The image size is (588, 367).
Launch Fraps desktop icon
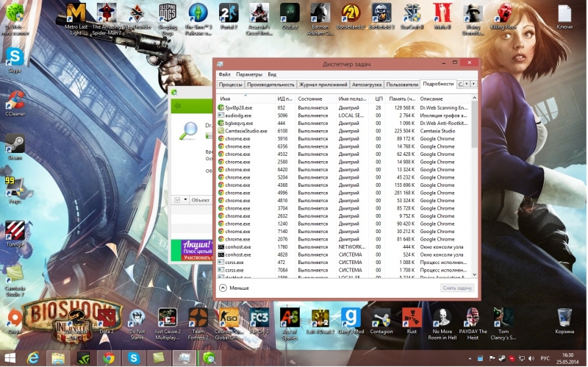[15, 190]
